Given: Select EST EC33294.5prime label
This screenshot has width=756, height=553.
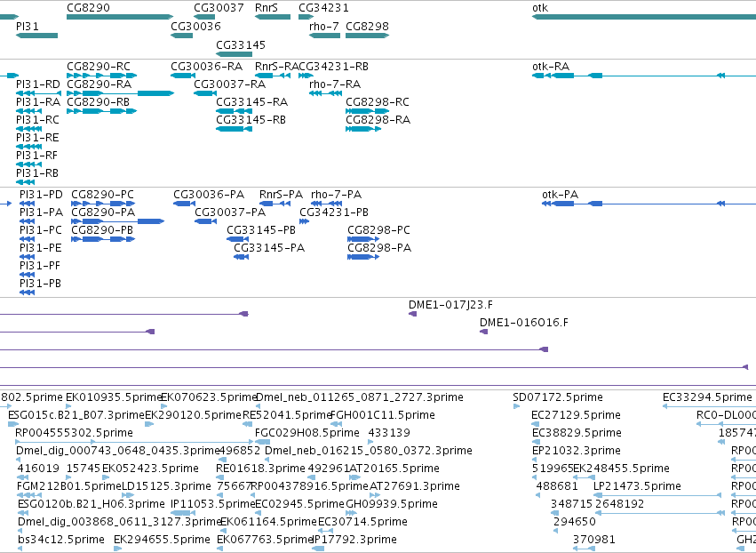Looking at the screenshot, I should 707,397.
